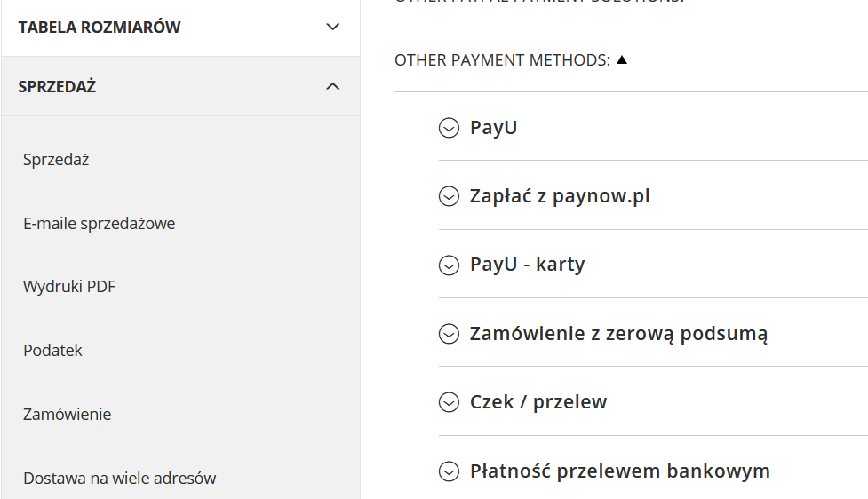Open Czek / przelew payment method
Viewport: 868px width, 499px height.
pos(538,402)
